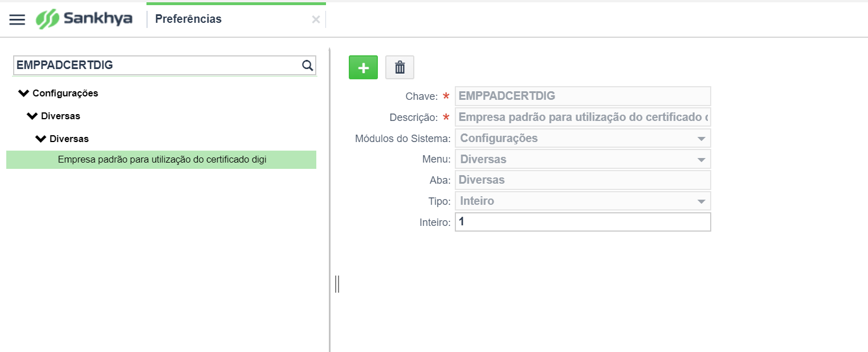Click the Módulos do Sistema label
This screenshot has width=868, height=352.
(x=403, y=139)
